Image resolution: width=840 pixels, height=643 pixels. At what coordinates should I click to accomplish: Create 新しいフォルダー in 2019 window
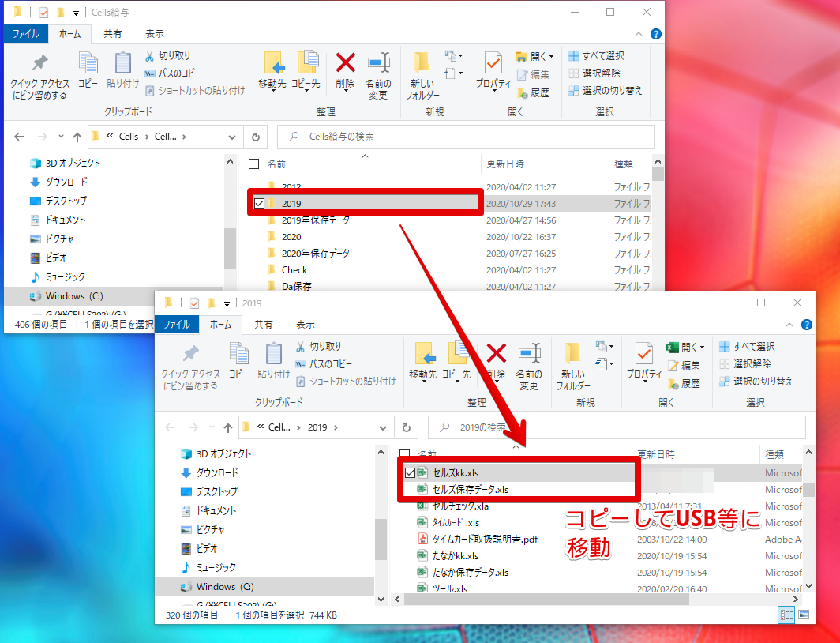tap(572, 367)
